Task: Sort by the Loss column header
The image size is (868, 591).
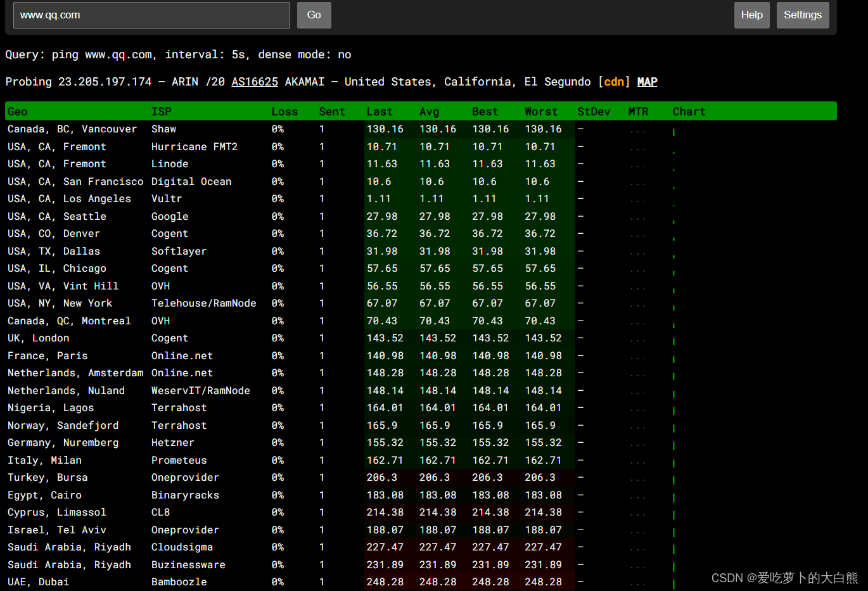Action: pyautogui.click(x=284, y=111)
